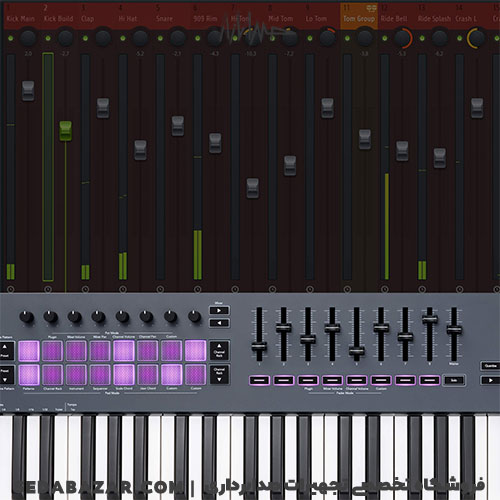Click the Kick Main volume fader handle
This screenshot has width=500, height=500.
[28, 90]
